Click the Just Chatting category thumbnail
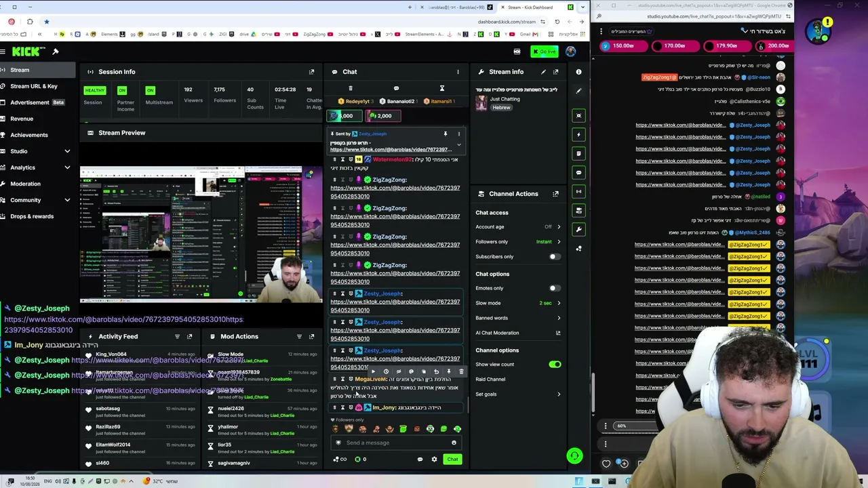This screenshot has width=868, height=488. pos(481,103)
